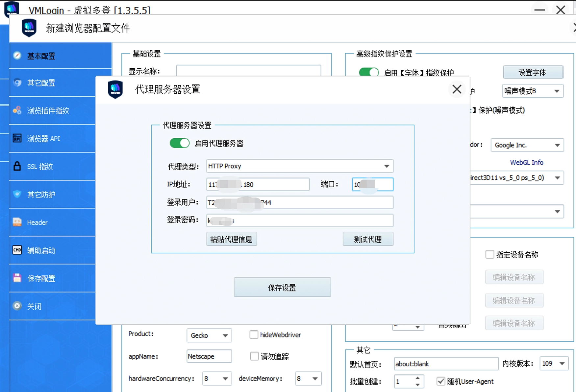Open the 其它配置 sidebar section
Image resolution: width=576 pixels, height=392 pixels.
click(41, 83)
